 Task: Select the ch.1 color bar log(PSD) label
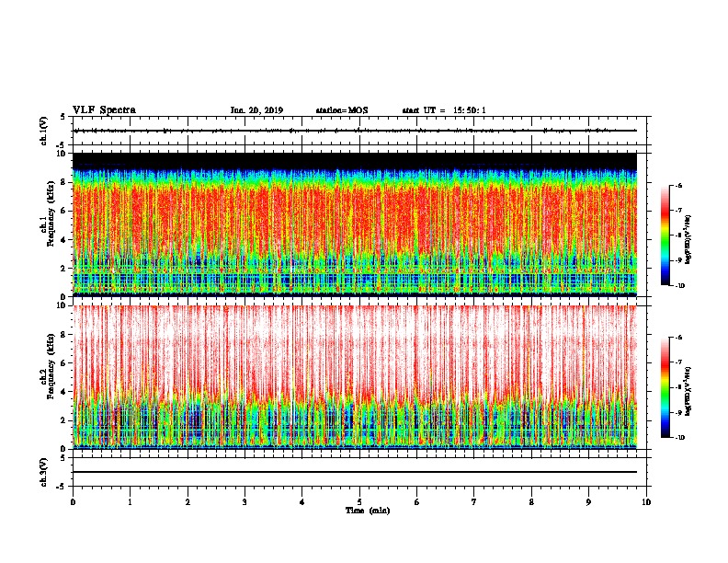(x=688, y=240)
